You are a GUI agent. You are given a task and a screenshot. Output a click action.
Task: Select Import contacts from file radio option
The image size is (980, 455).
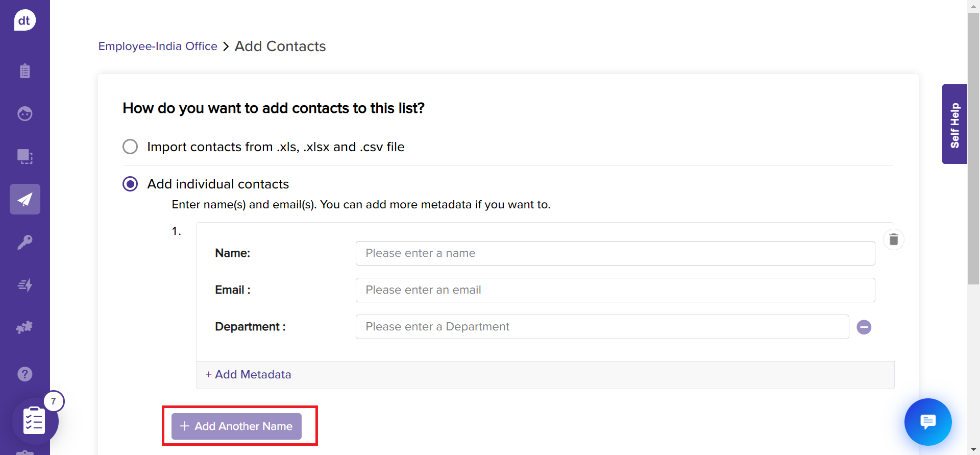[130, 147]
